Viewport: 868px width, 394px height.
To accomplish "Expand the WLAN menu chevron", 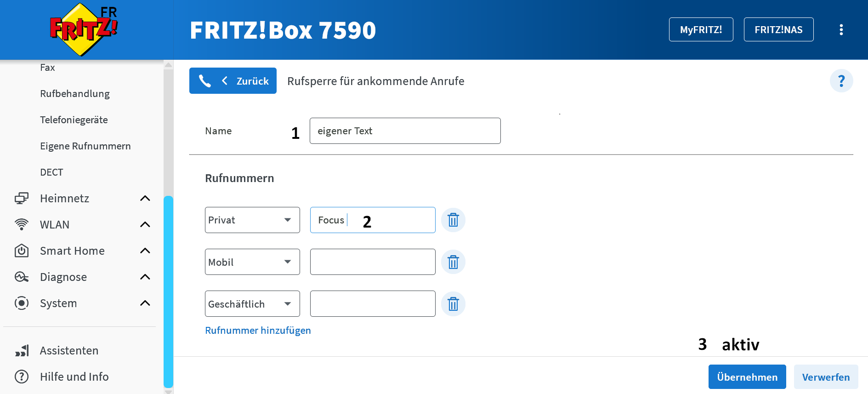I will click(145, 225).
